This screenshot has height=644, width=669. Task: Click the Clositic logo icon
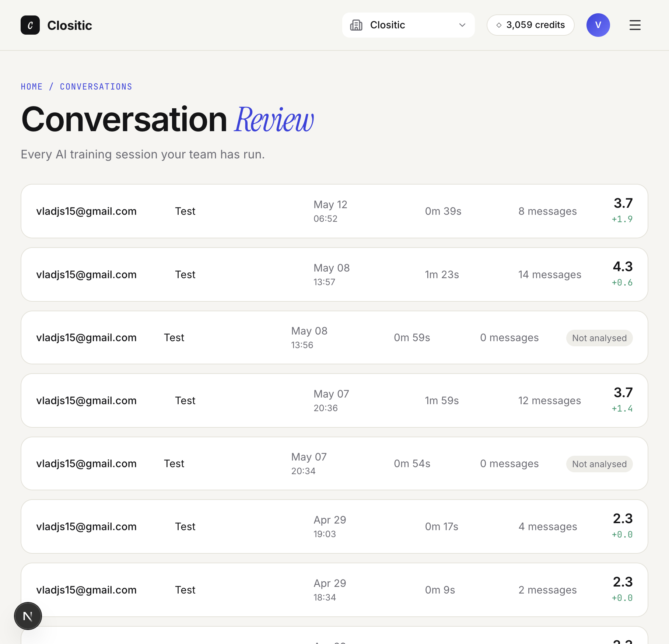(30, 25)
